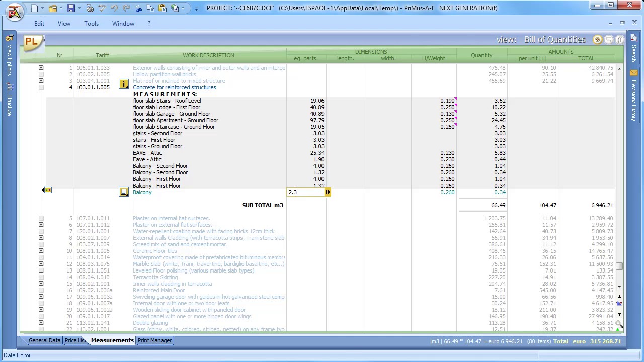The width and height of the screenshot is (644, 362).
Task: Click the Tariff column header
Action: (102, 55)
